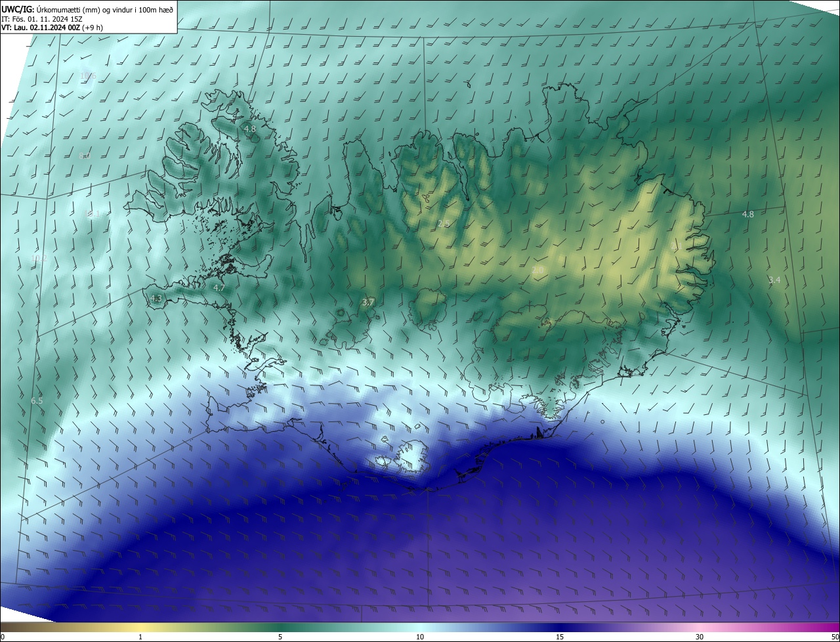Click the 4.7 value label on the map
The image size is (840, 642).
tap(219, 288)
